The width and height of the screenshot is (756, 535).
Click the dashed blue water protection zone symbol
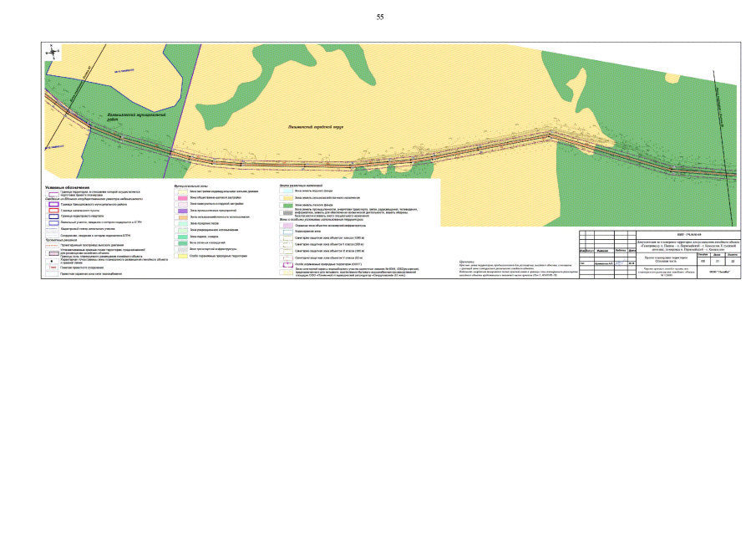286,231
